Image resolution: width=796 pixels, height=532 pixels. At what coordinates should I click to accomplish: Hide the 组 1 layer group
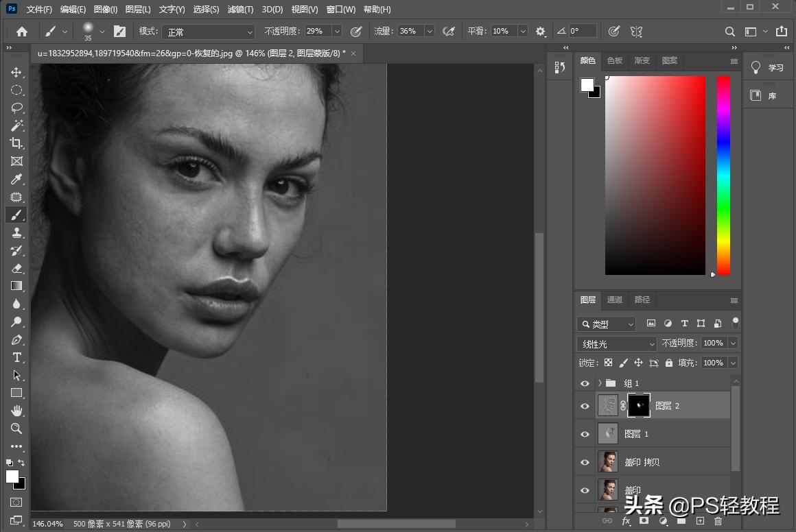click(x=585, y=383)
